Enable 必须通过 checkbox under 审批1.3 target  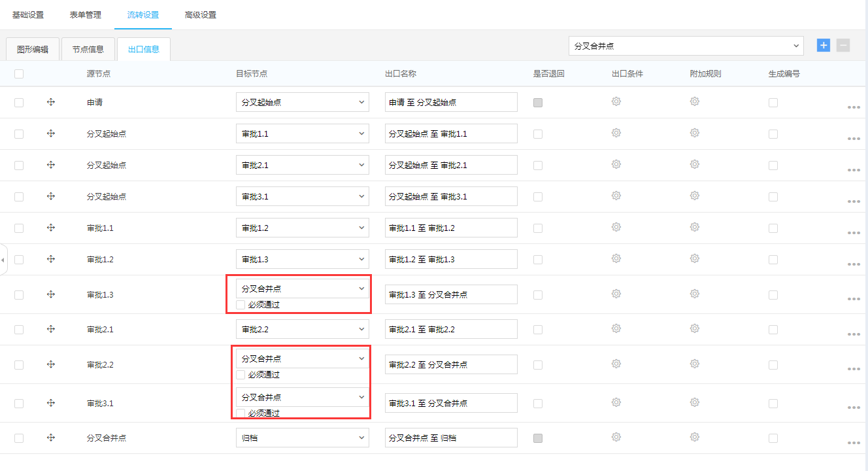pos(241,305)
